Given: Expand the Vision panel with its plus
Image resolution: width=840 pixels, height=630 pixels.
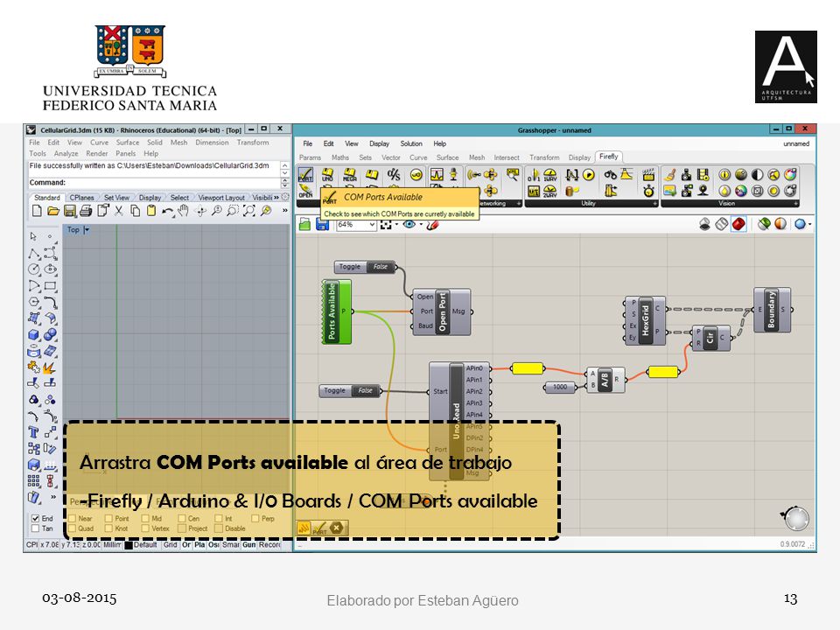Looking at the screenshot, I should pyautogui.click(x=796, y=204).
